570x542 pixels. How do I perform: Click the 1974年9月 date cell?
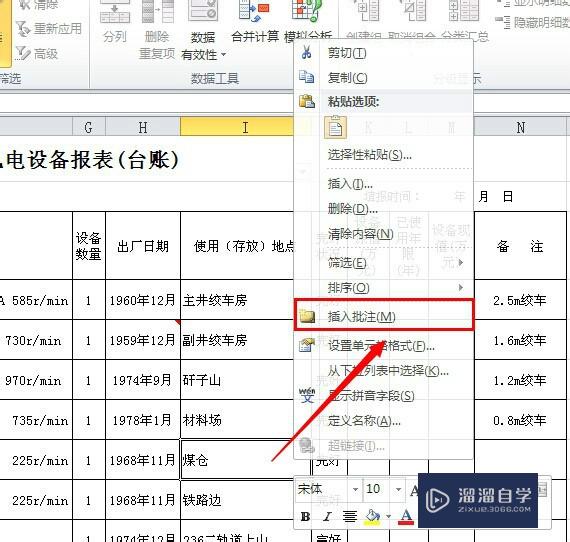[x=143, y=380]
